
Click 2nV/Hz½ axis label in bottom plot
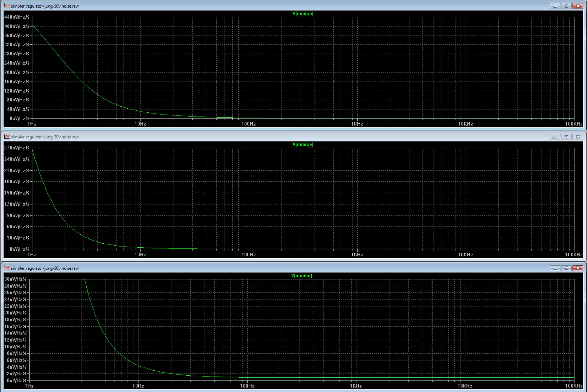pos(17,373)
